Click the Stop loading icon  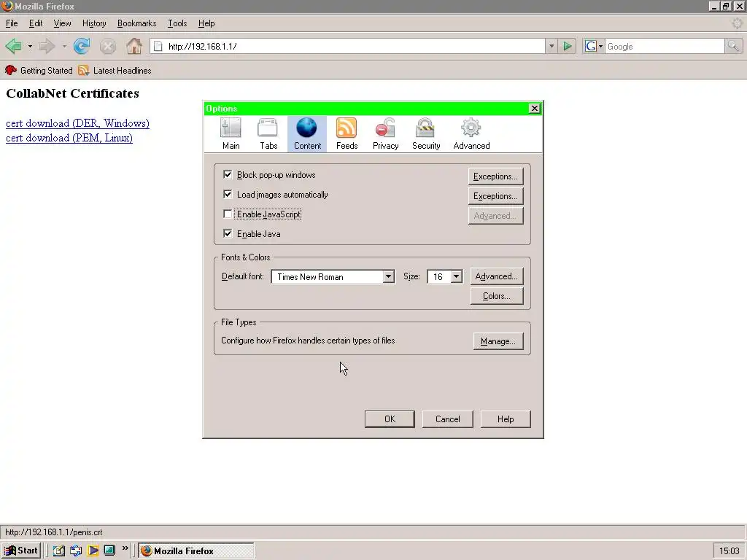(x=108, y=46)
